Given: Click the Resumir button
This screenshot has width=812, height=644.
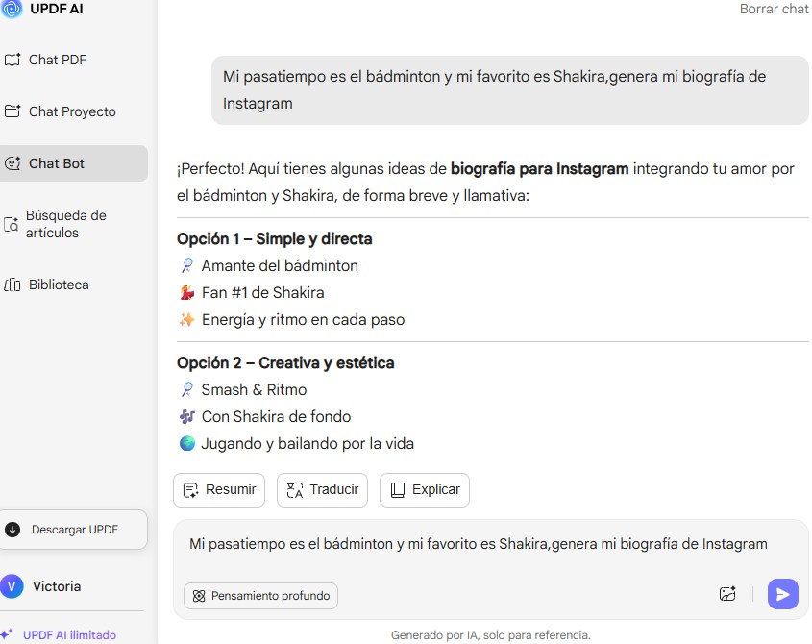Looking at the screenshot, I should pyautogui.click(x=219, y=489).
